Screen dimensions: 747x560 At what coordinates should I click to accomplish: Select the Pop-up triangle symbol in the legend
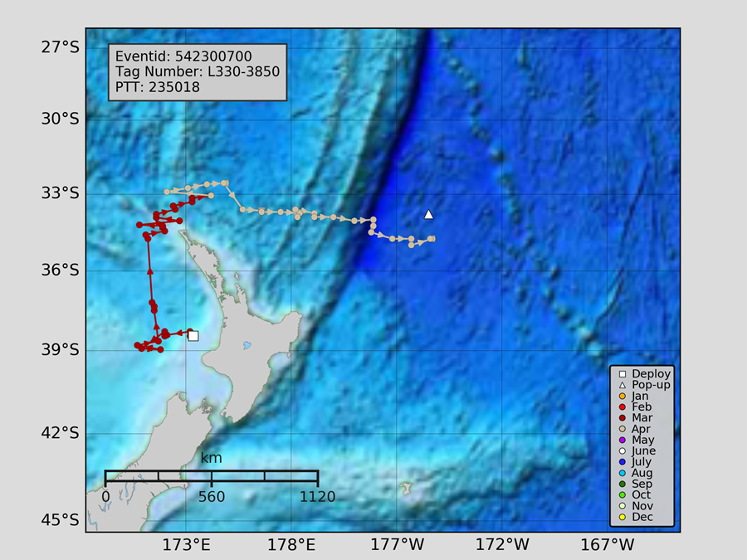tap(622, 385)
